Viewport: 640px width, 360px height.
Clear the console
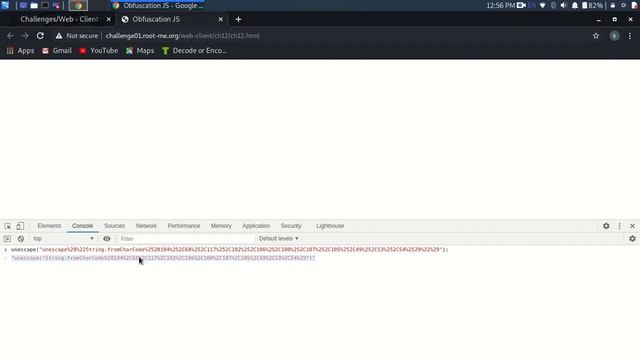[x=21, y=239]
